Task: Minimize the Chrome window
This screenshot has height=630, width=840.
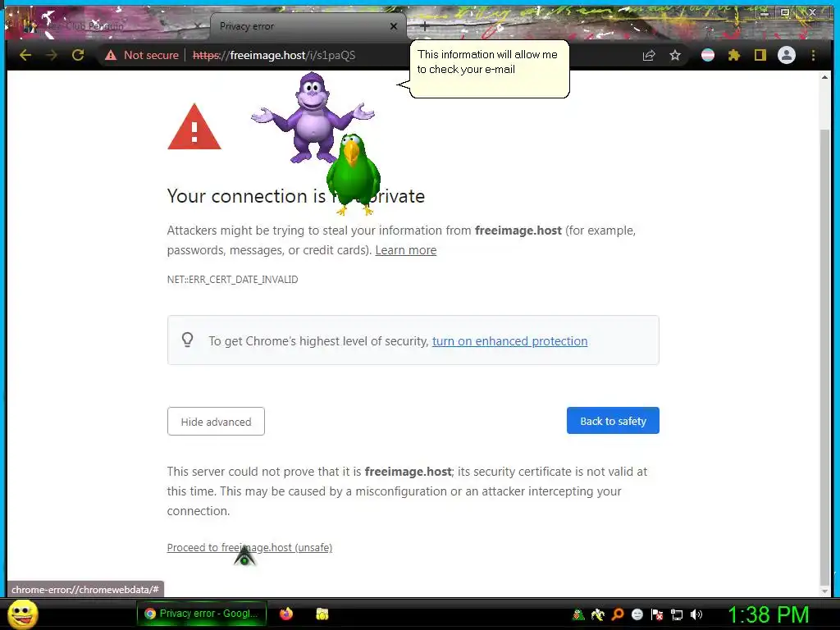Action: pyautogui.click(x=765, y=12)
